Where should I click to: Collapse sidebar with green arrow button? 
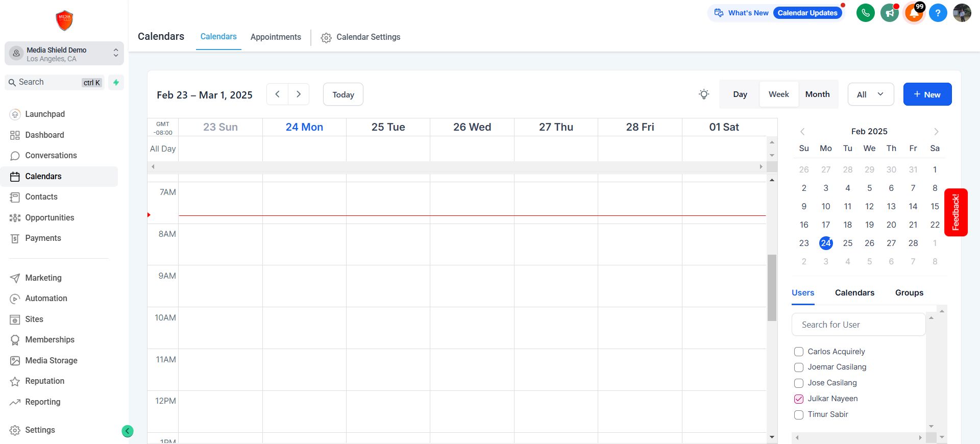coord(128,431)
